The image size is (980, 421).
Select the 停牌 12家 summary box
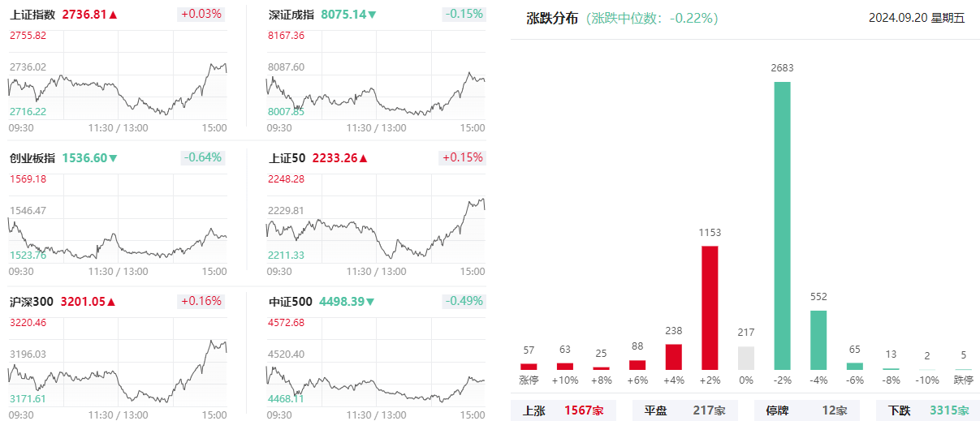coord(805,410)
